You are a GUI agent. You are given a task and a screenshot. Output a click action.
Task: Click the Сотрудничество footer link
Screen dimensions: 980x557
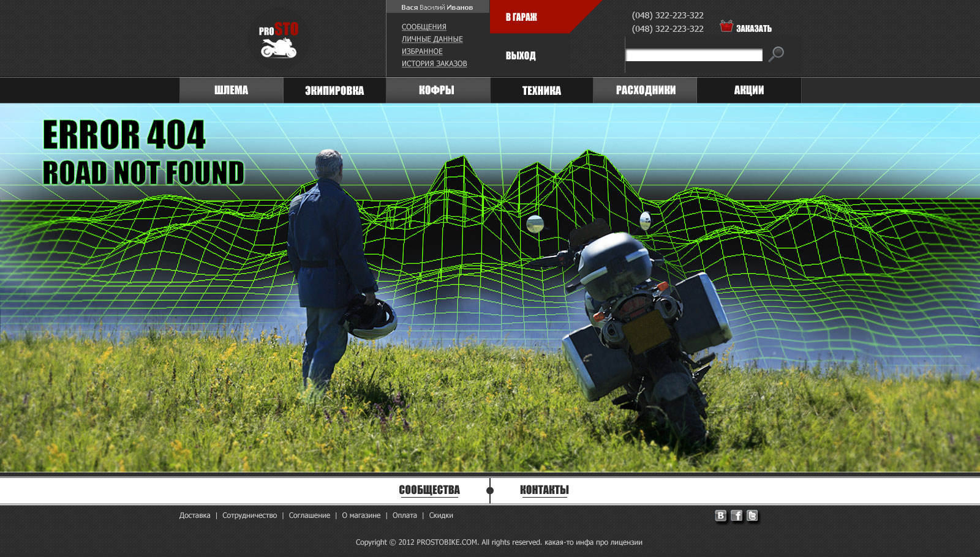(x=249, y=515)
